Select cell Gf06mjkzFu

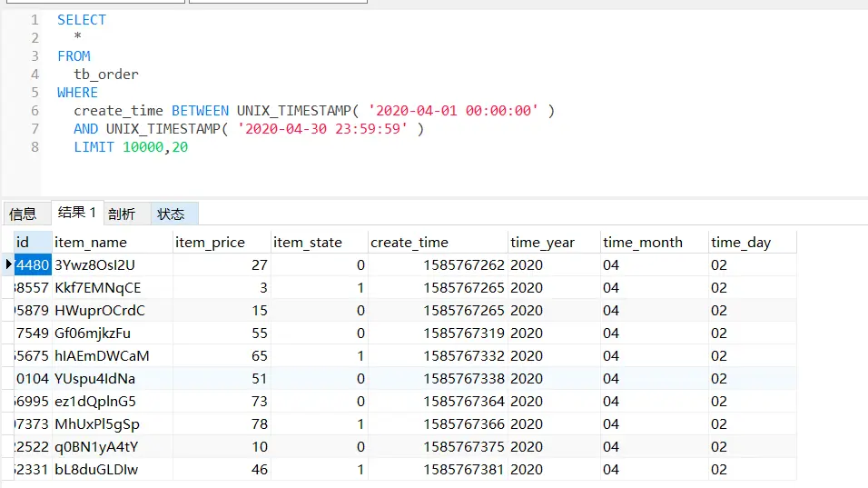click(113, 334)
